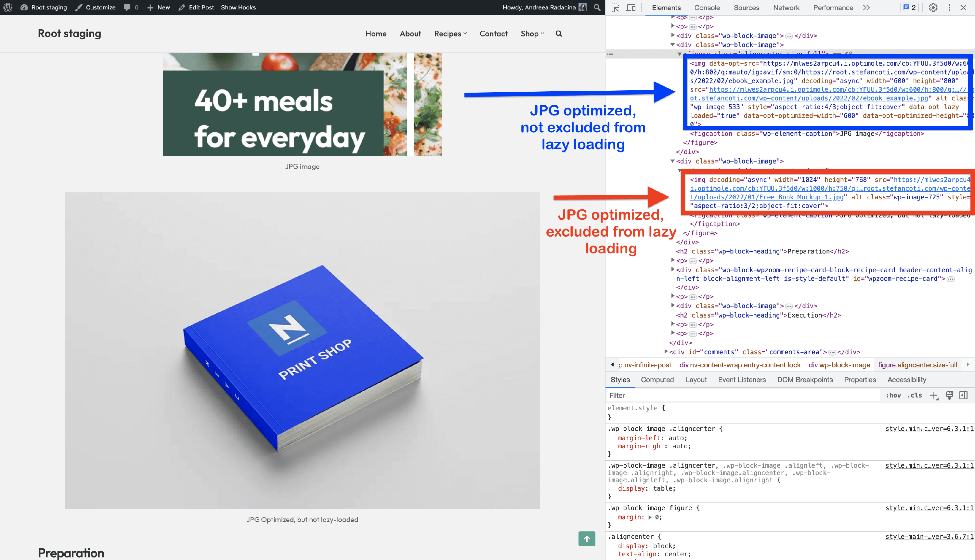Toggle the .cls element classes panel
Image resolution: width=975 pixels, height=560 pixels.
[x=915, y=396]
